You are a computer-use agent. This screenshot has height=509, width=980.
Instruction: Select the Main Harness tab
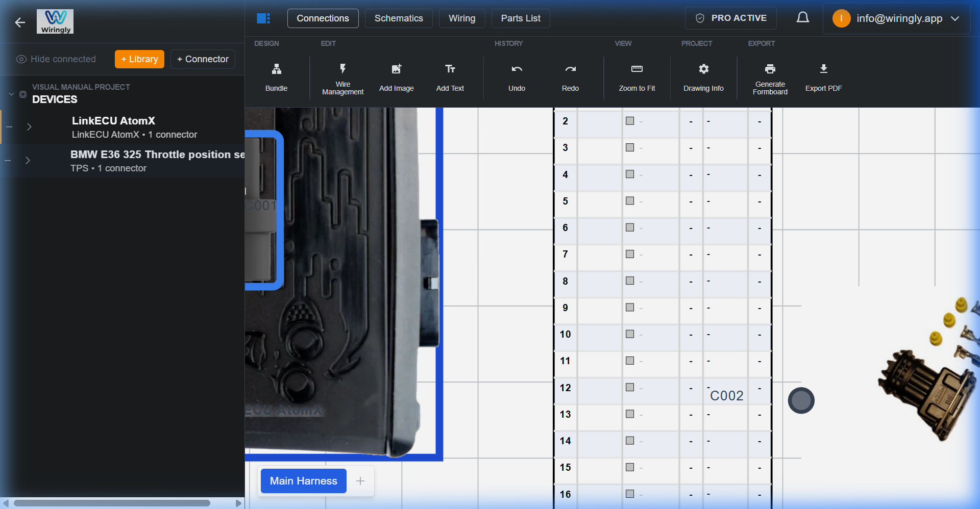pos(304,481)
